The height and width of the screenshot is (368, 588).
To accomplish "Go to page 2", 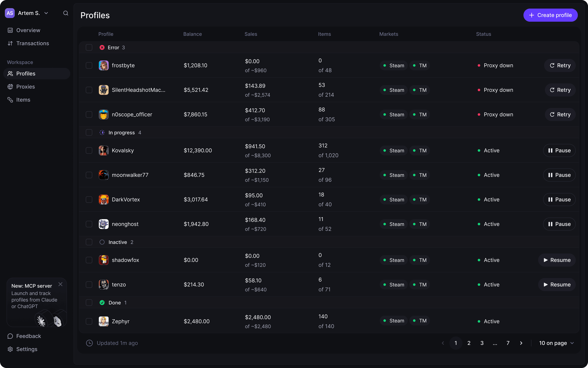I will [469, 343].
